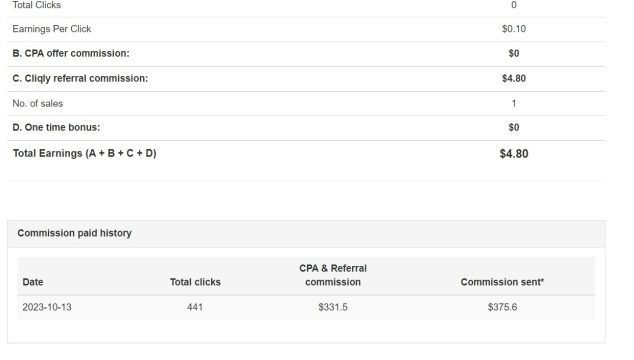This screenshot has height=360, width=634.
Task: Click the 441 total clicks cell
Action: click(x=195, y=307)
